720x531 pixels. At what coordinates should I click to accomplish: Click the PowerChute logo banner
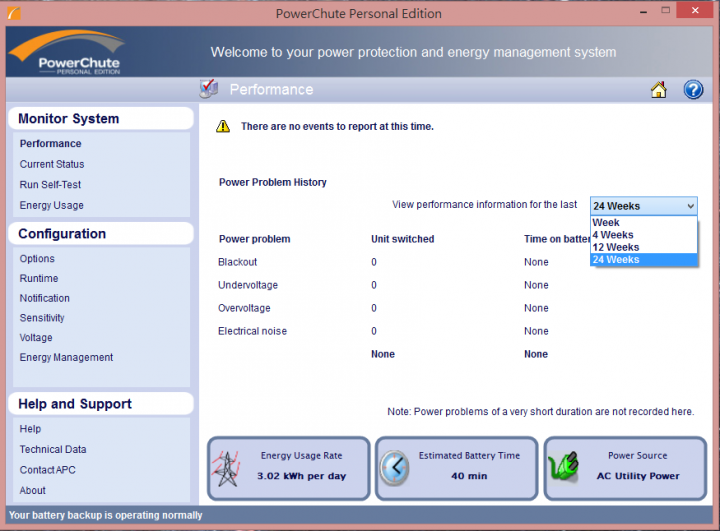point(67,52)
